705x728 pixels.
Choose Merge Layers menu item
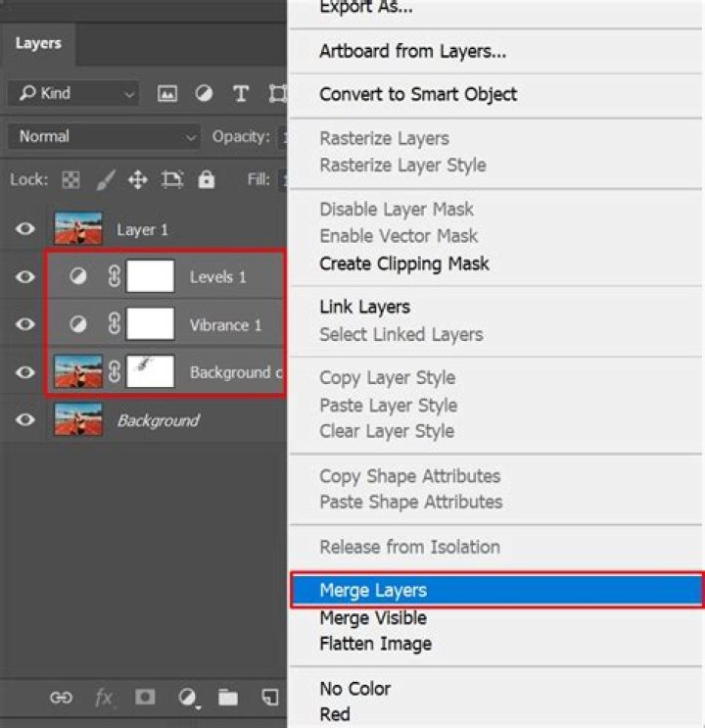tap(496, 590)
